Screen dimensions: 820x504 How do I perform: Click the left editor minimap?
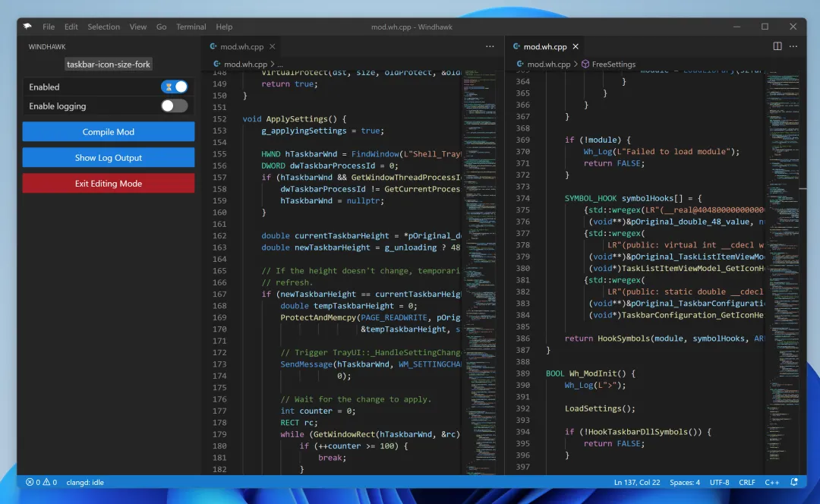(x=479, y=272)
